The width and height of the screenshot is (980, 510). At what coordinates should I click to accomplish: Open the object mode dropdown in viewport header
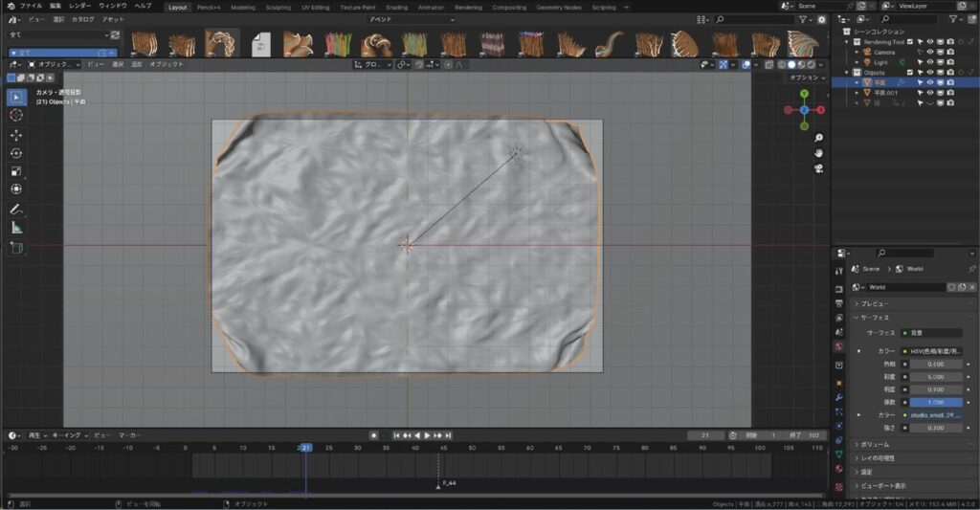[x=55, y=64]
